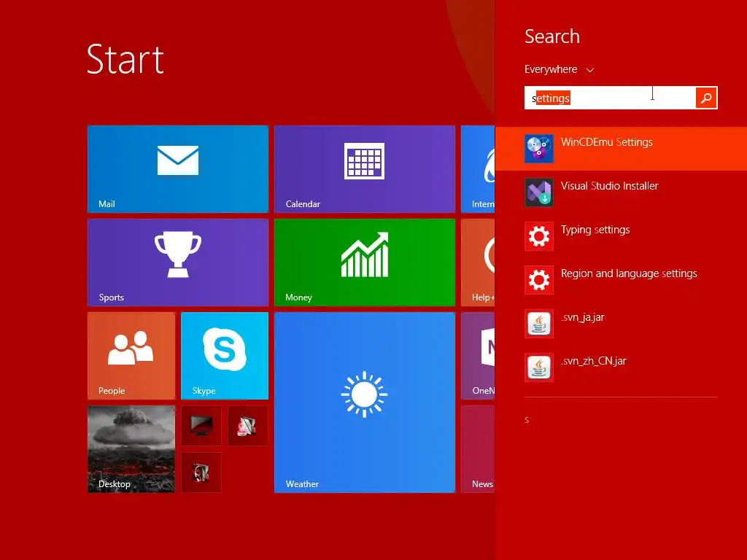
Task: Click the .svn_zh_CN.jar Java icon
Action: (x=539, y=367)
